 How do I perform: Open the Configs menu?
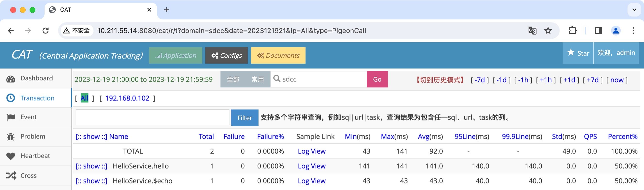227,55
